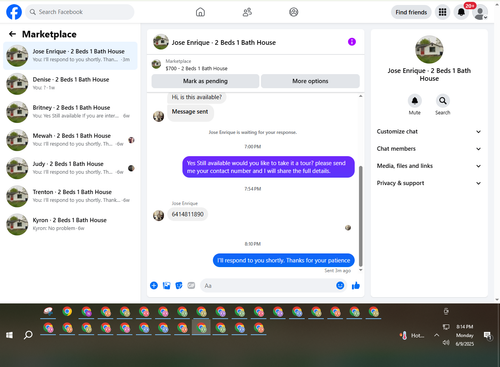Expand Privacy & support section
The height and width of the screenshot is (367, 500).
[x=429, y=183]
